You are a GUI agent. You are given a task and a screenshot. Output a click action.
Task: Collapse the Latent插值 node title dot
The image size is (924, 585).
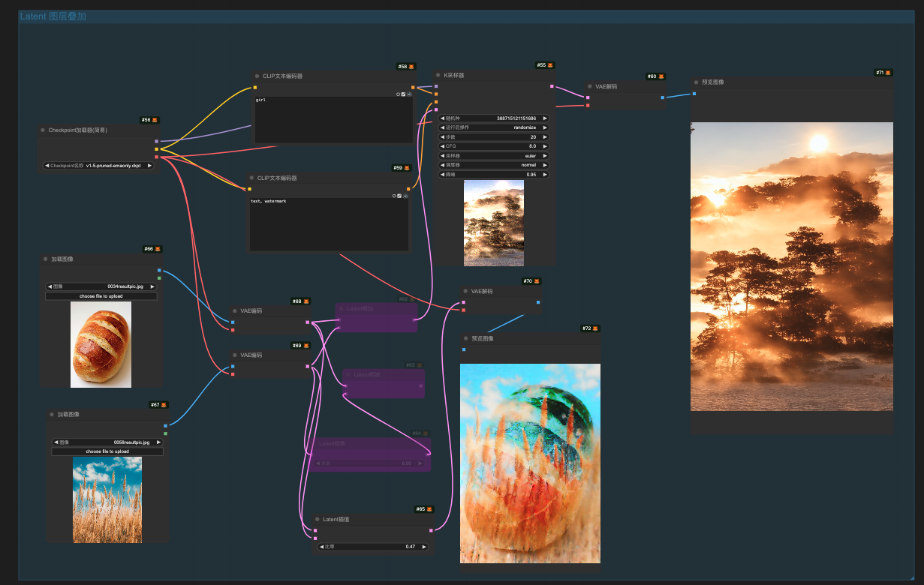318,519
